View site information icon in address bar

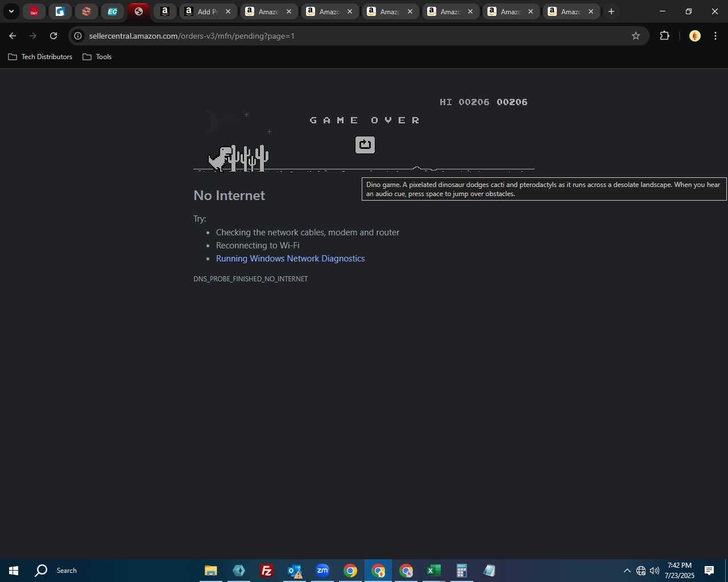pos(78,36)
